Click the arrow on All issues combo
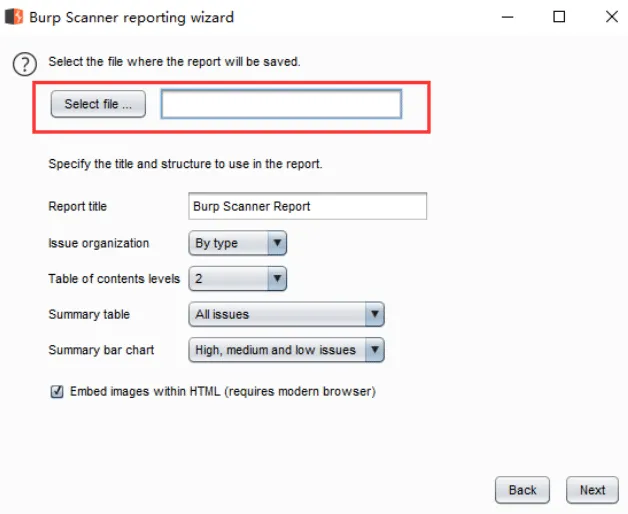This screenshot has height=514, width=628. 375,314
